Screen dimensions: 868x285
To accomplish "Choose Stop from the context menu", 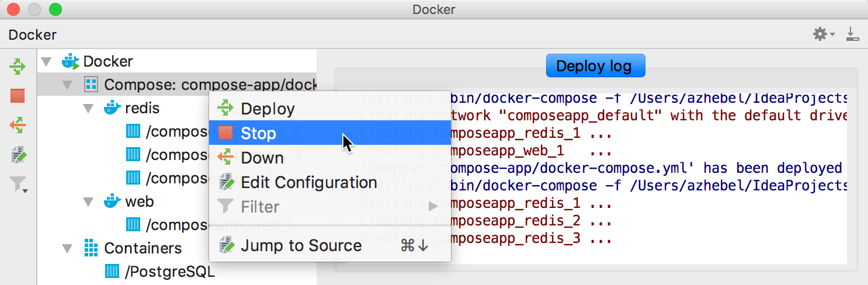I will point(258,133).
